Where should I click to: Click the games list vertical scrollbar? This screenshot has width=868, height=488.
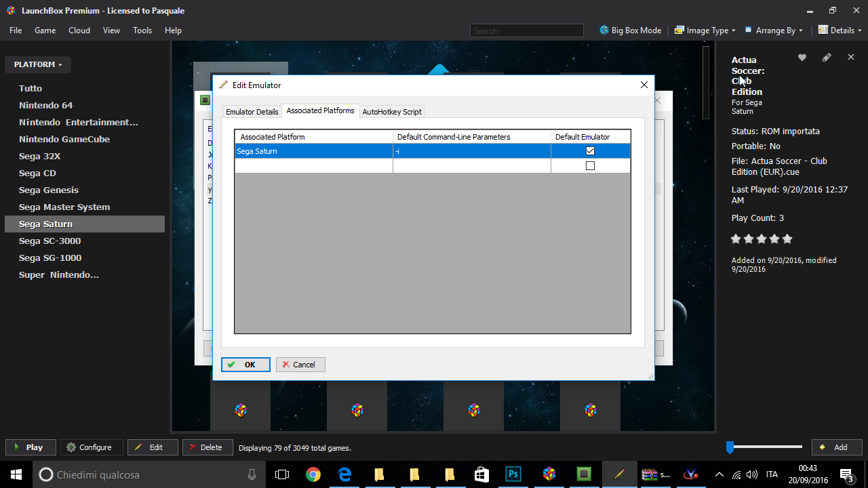click(x=706, y=83)
